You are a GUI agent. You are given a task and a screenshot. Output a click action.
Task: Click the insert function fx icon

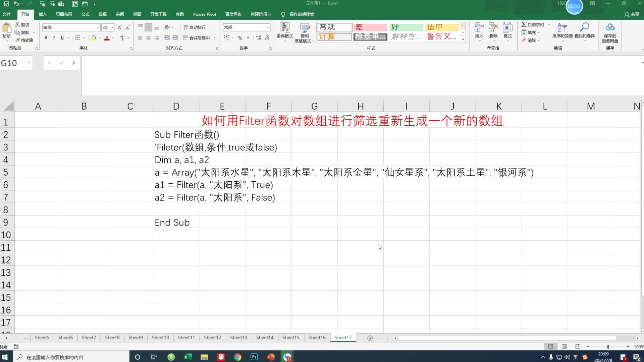74,63
